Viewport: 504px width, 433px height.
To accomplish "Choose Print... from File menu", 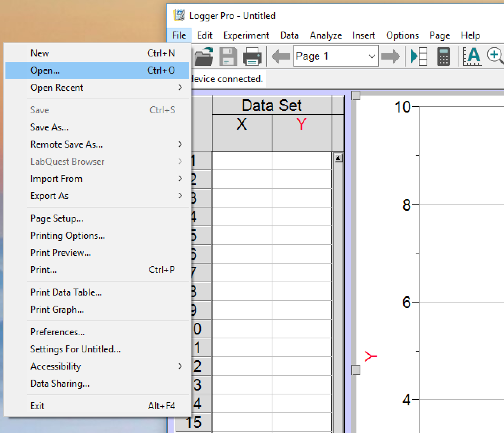I will (x=97, y=270).
